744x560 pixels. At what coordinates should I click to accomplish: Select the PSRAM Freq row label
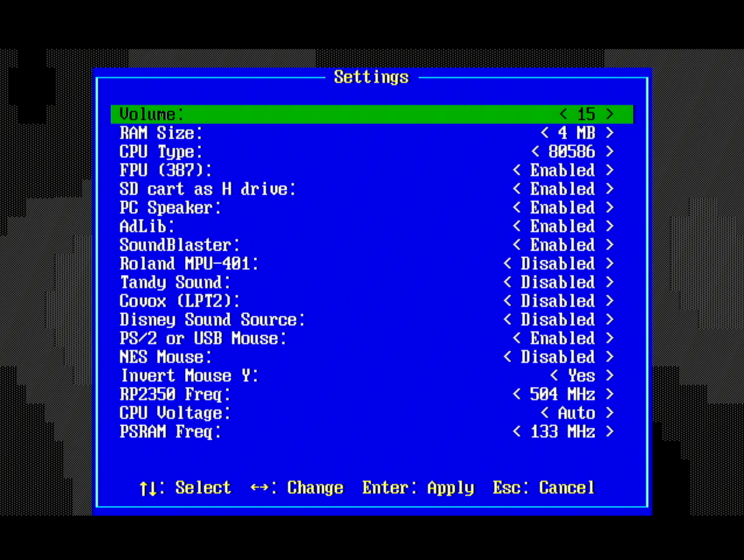click(x=170, y=432)
